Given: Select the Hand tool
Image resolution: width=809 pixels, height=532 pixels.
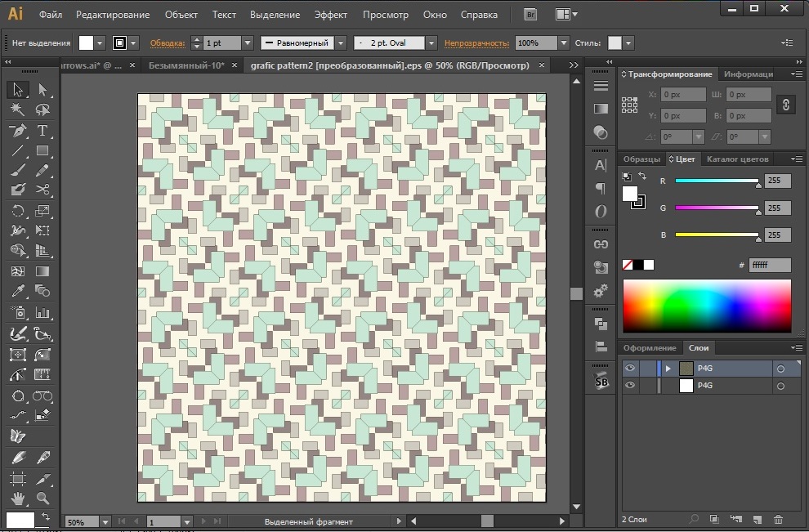Looking at the screenshot, I should coord(17,498).
